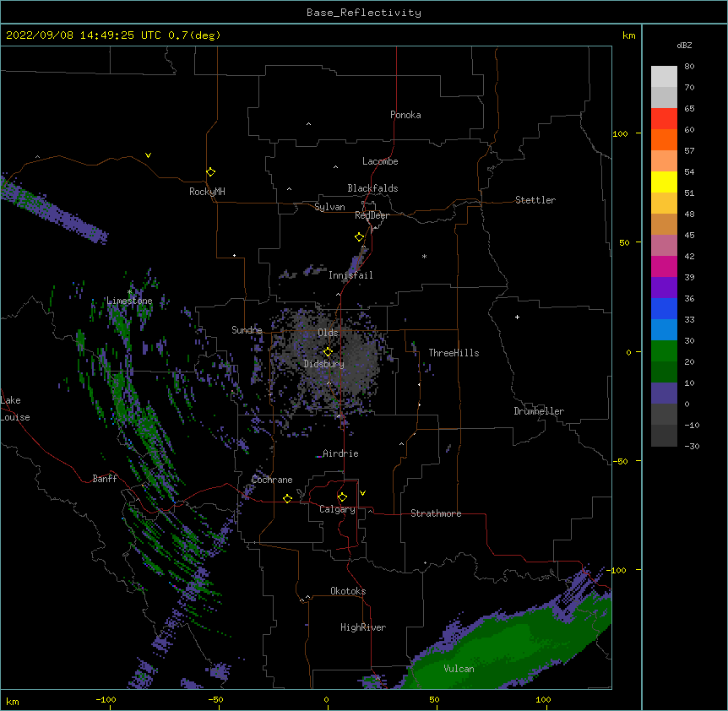Select the magenta 42 dBZ legend swatch
The height and width of the screenshot is (711, 728).
pyautogui.click(x=664, y=266)
